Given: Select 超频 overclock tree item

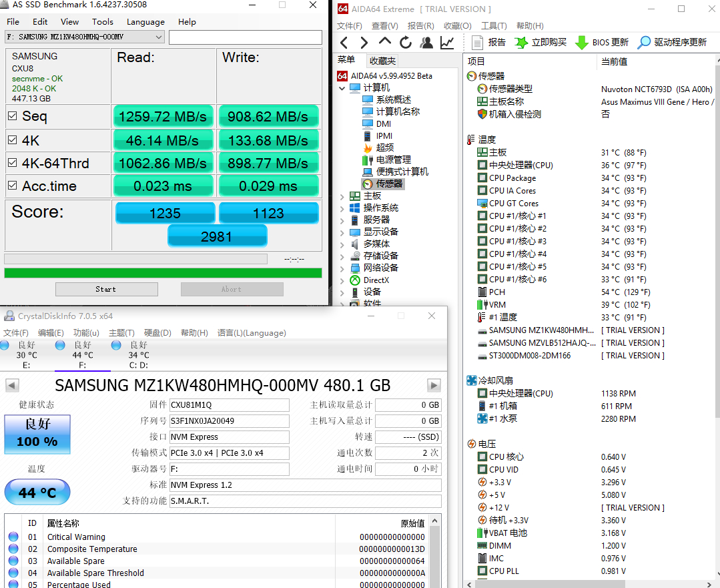Looking at the screenshot, I should pyautogui.click(x=378, y=148).
